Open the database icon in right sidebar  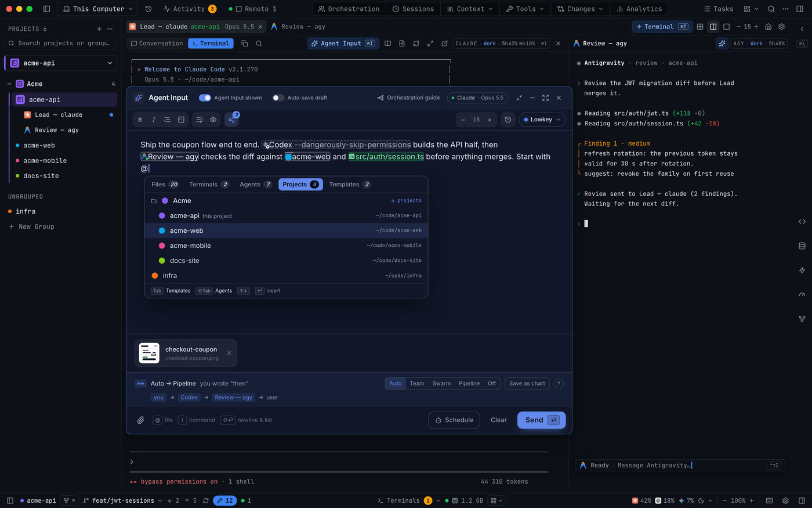[x=802, y=246]
